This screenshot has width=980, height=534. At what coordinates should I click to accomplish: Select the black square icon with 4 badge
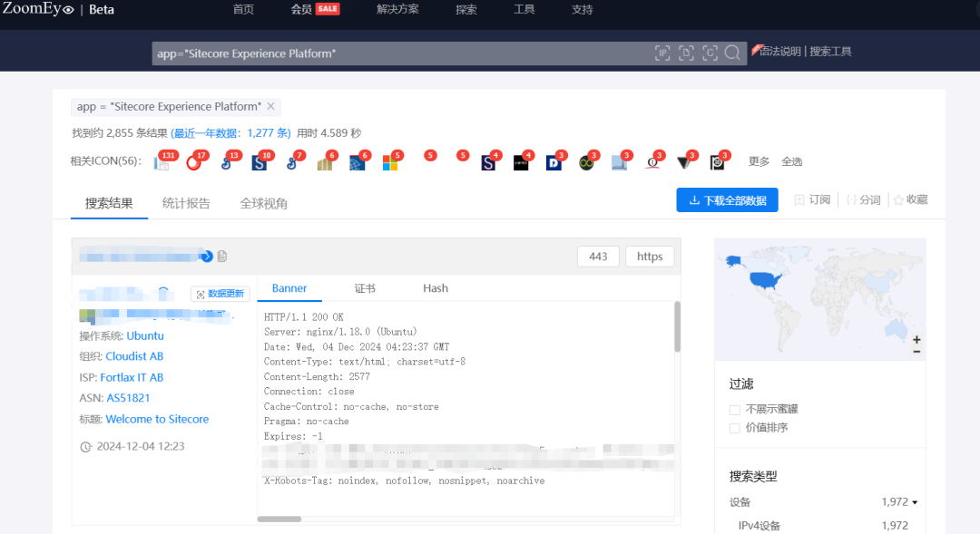521,163
